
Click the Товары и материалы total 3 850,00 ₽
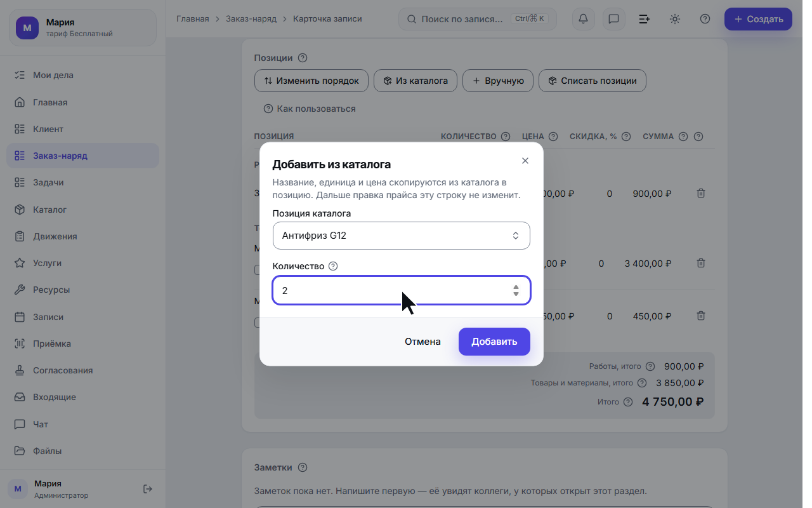(x=680, y=383)
